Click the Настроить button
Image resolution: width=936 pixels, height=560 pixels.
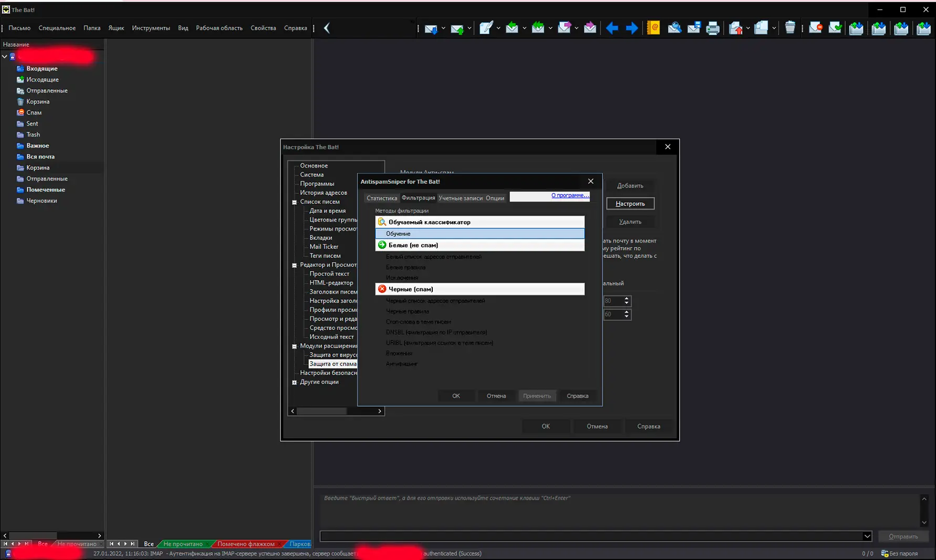coord(630,203)
